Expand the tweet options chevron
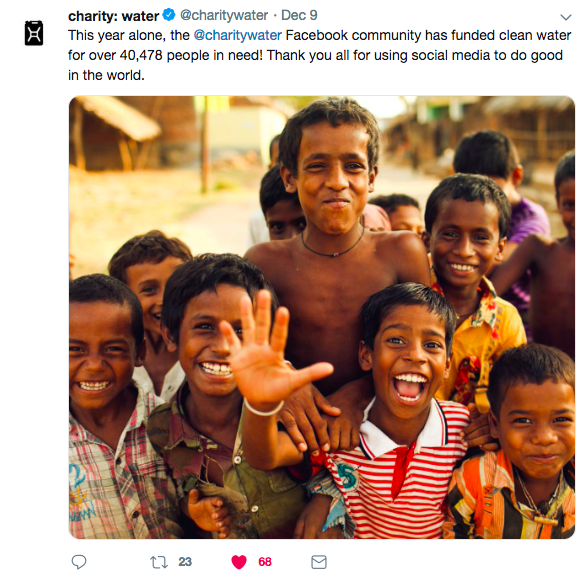This screenshot has width=584, height=579. click(x=566, y=17)
